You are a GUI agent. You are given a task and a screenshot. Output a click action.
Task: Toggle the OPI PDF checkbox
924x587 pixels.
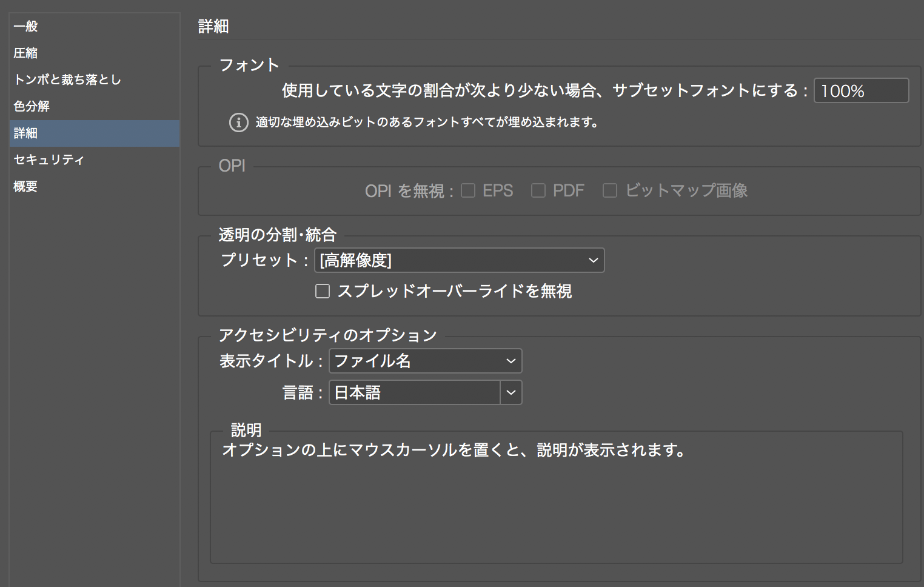point(538,191)
